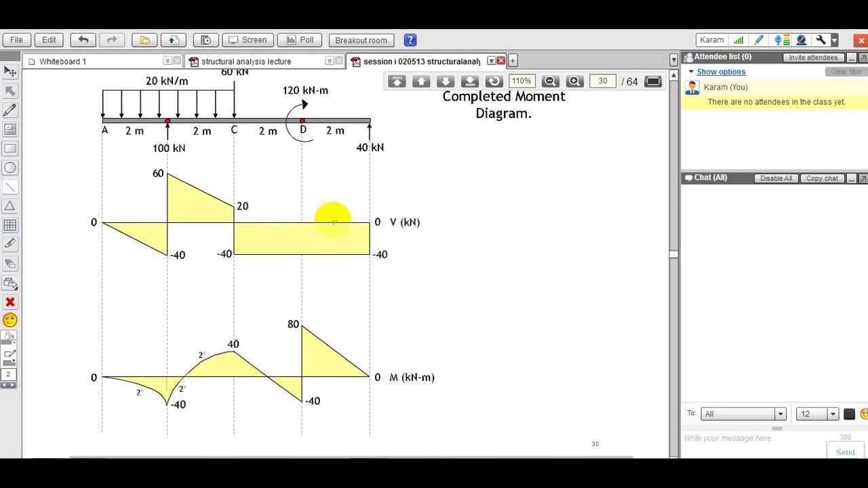The height and width of the screenshot is (488, 868).
Task: Open Whiteboard 1 tab dropdown arrow
Action: tap(167, 61)
